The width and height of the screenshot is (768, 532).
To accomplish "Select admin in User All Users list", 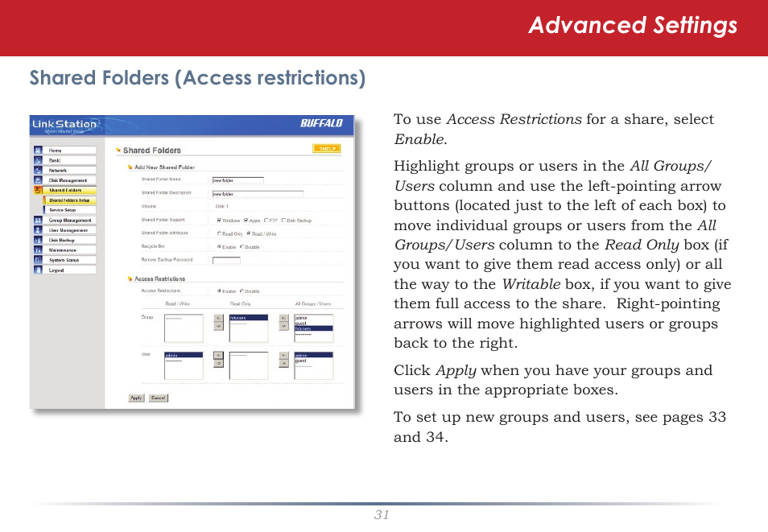I will tap(314, 355).
